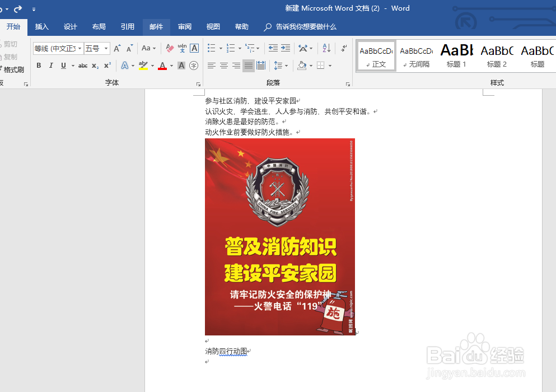Expand underline style arrow
This screenshot has height=392, width=556.
coord(73,66)
